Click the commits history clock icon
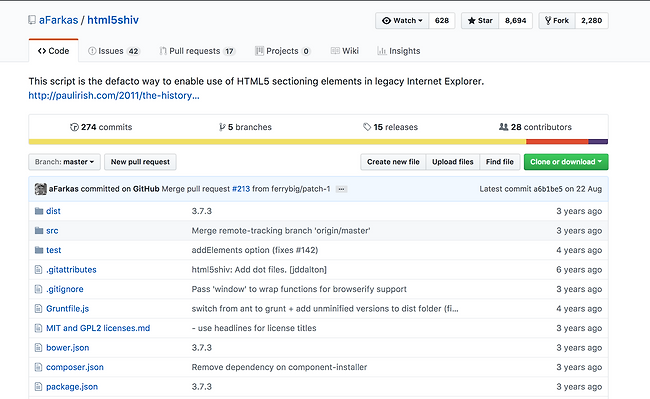 (x=74, y=127)
